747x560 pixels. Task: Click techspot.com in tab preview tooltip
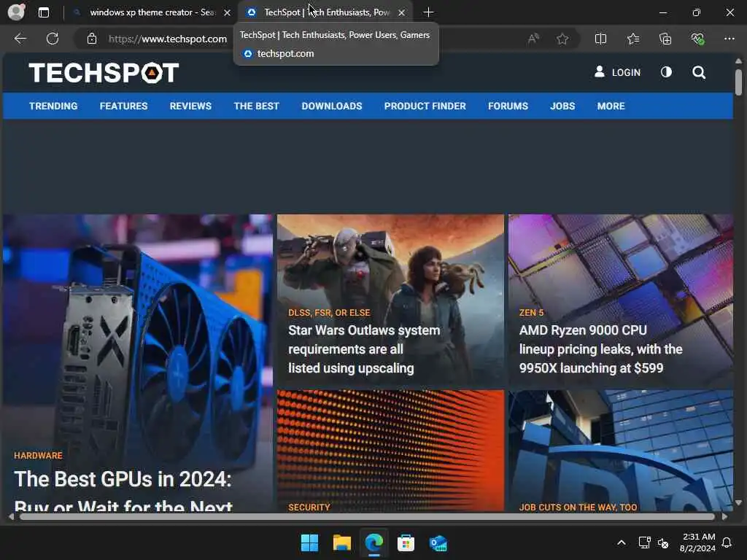(x=285, y=54)
